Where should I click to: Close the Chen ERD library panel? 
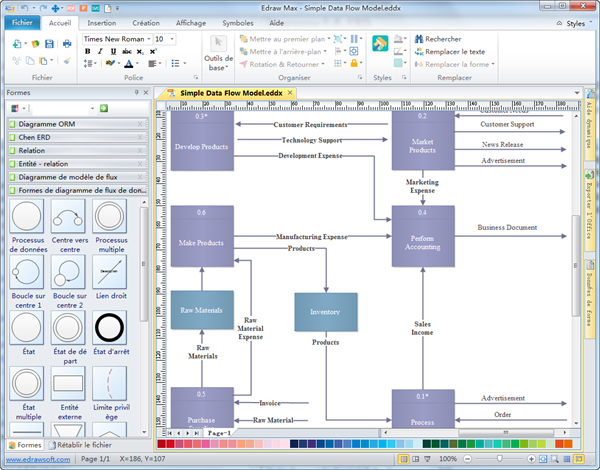click(140, 137)
